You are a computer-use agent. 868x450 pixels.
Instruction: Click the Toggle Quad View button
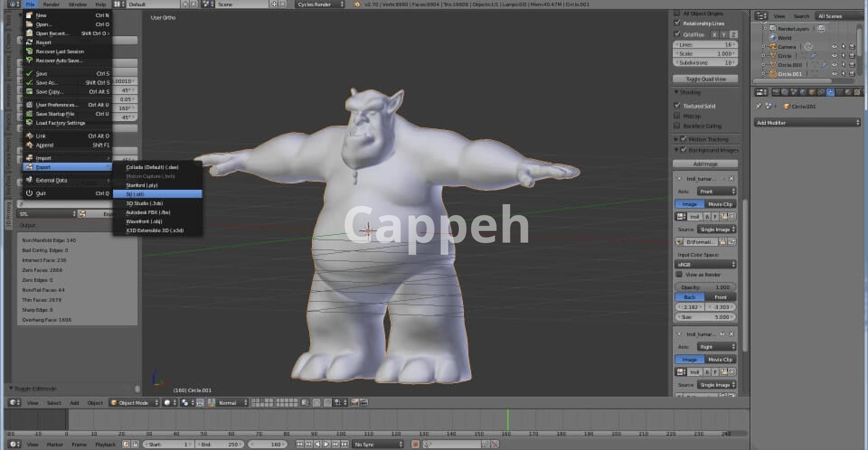click(x=705, y=79)
